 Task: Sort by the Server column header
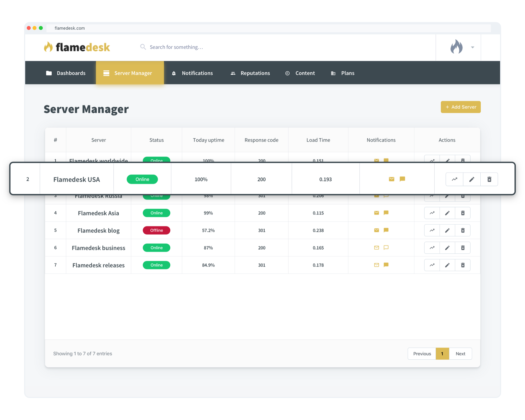point(98,140)
